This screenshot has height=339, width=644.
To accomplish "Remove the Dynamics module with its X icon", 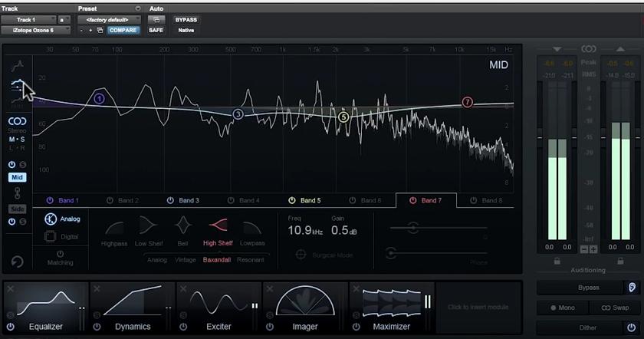I will click(97, 288).
